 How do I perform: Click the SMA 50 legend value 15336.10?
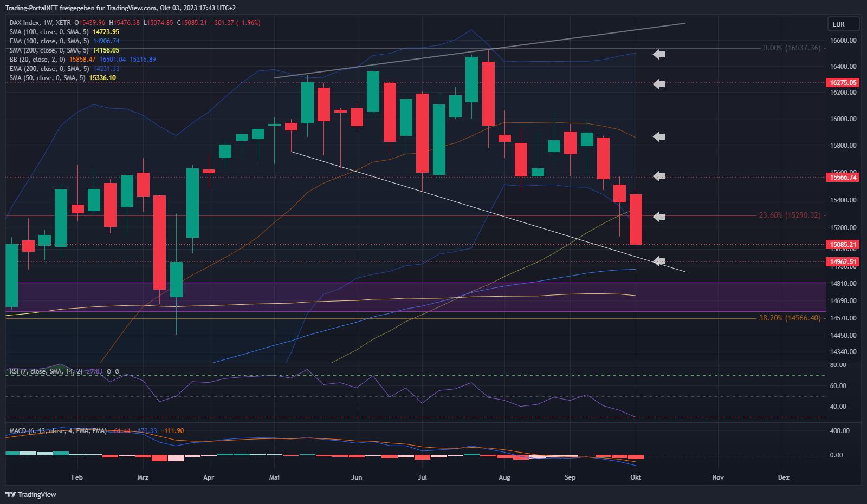(x=102, y=78)
